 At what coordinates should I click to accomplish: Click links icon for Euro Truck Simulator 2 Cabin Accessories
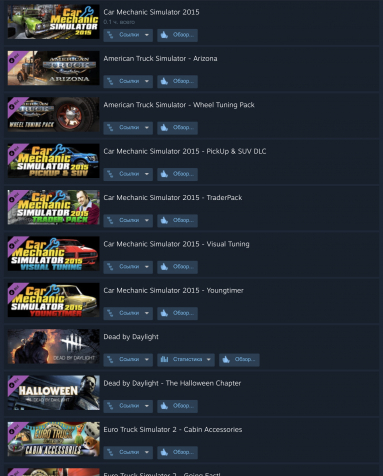(x=110, y=452)
